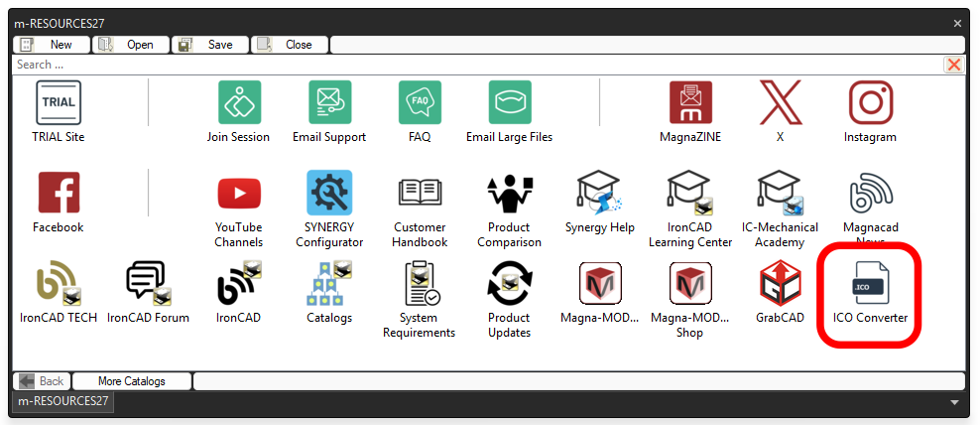Open the Instagram icon
Image resolution: width=980 pixels, height=425 pixels.
[870, 102]
